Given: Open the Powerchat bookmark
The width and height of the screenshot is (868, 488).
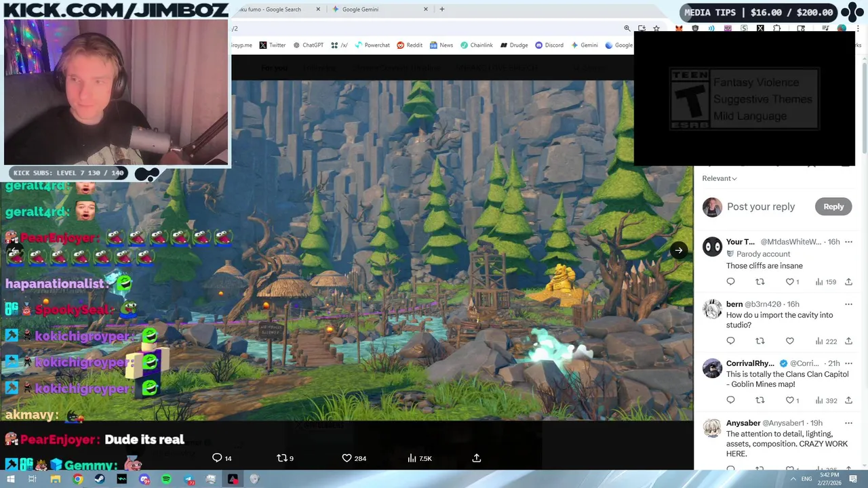Looking at the screenshot, I should point(372,45).
